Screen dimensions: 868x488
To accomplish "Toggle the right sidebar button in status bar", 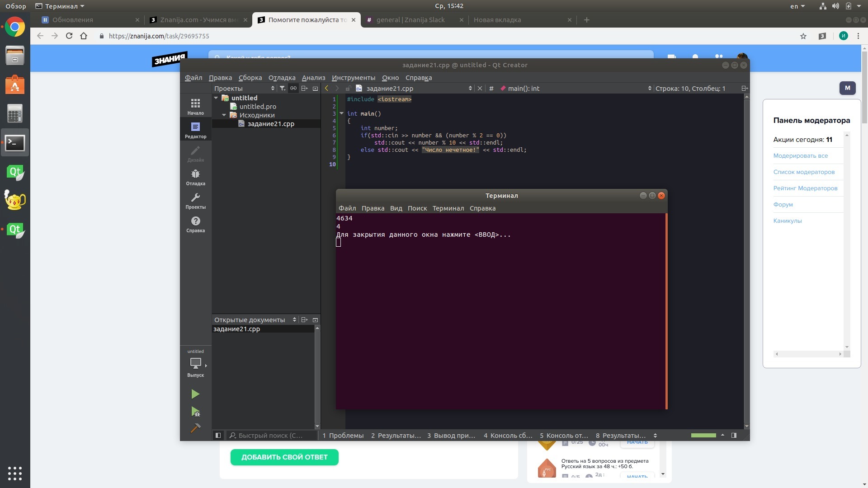I will coord(734,436).
